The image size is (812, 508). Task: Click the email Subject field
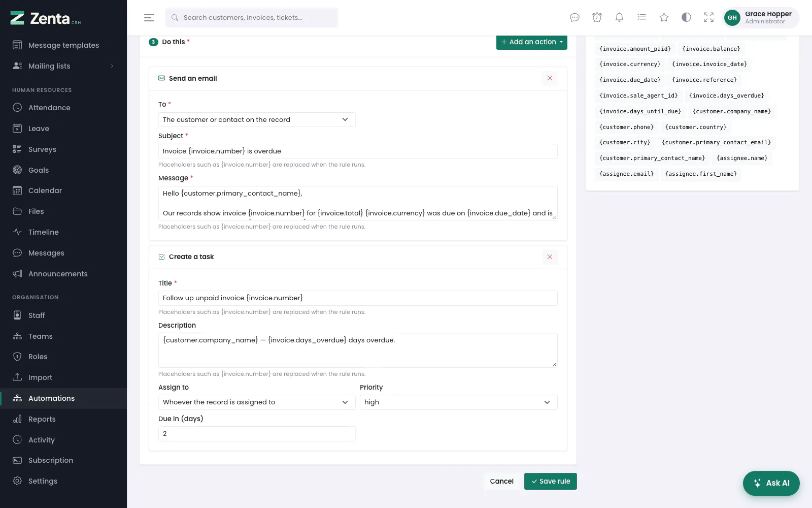coord(358,151)
